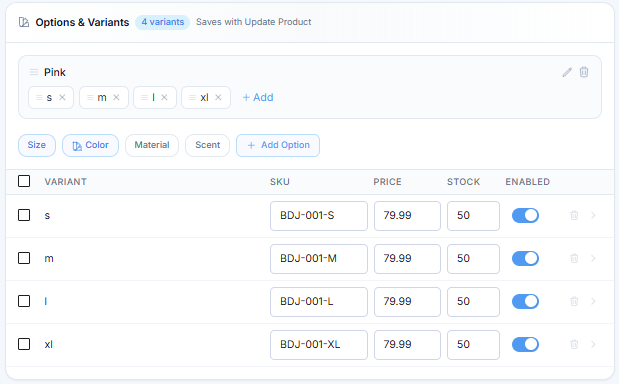The height and width of the screenshot is (384, 619).
Task: Edit the stock field for s variant
Action: (x=473, y=216)
